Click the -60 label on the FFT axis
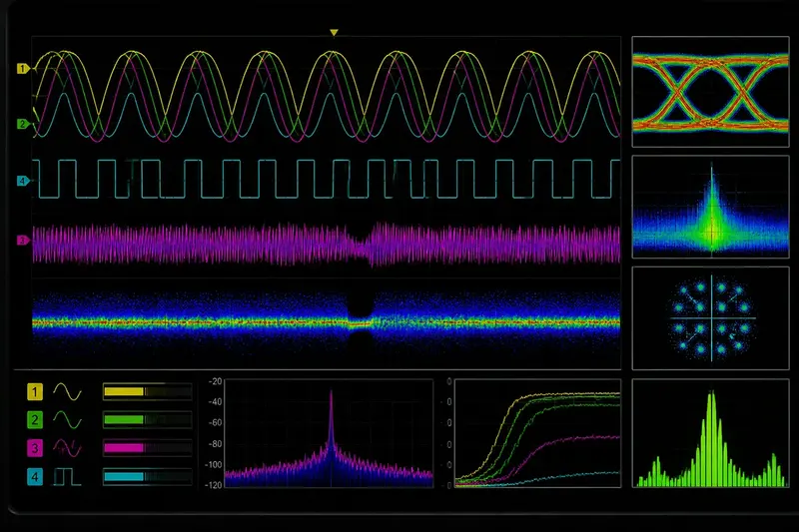Image resolution: width=799 pixels, height=532 pixels. click(x=216, y=422)
